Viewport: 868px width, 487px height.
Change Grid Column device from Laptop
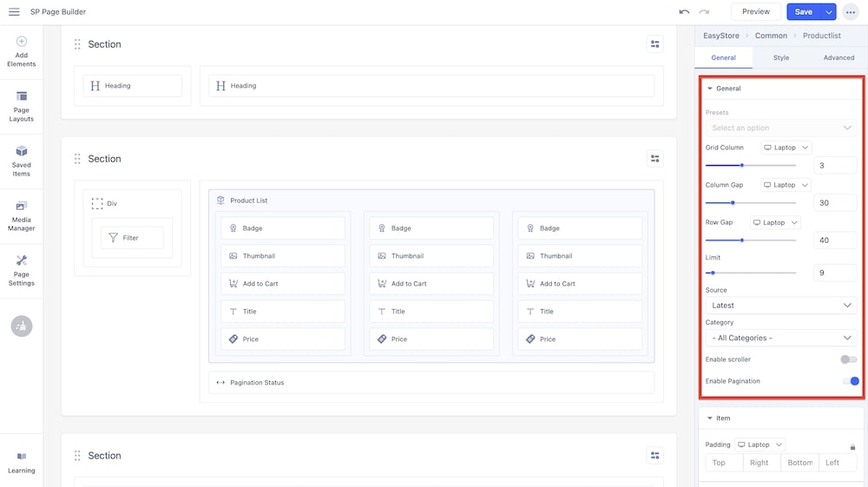786,148
